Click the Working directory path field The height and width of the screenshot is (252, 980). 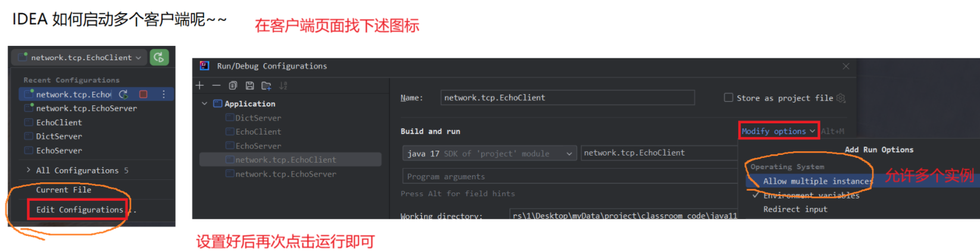pyautogui.click(x=624, y=215)
